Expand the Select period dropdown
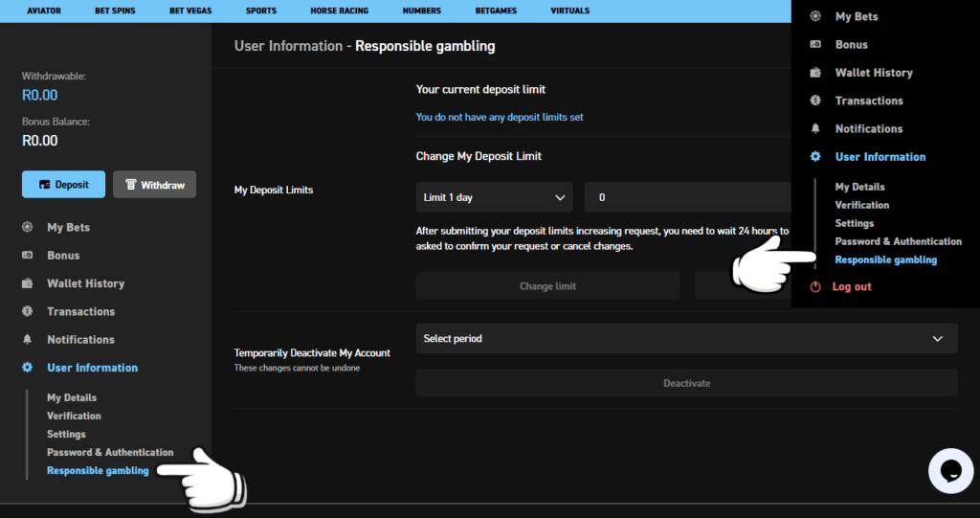 click(687, 338)
